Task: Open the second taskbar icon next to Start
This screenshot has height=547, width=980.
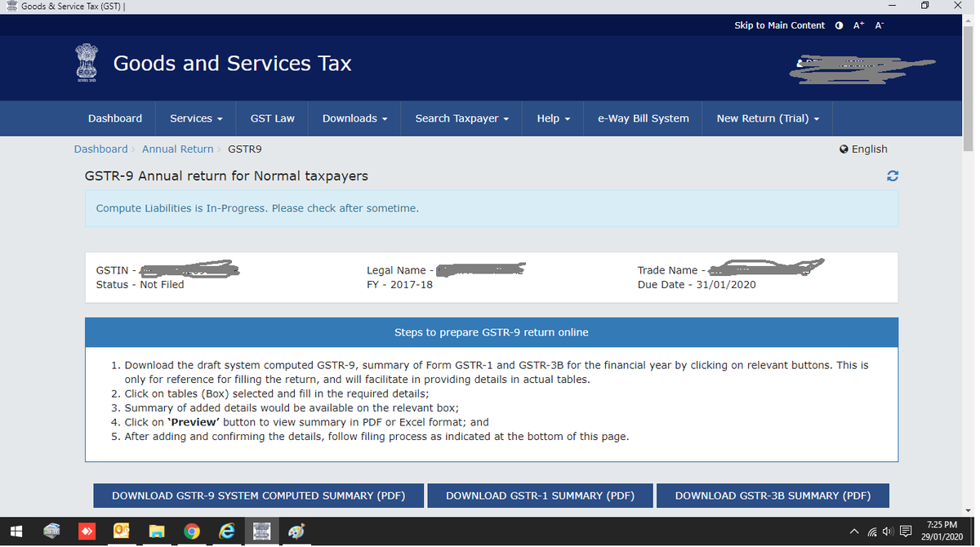Action: click(51, 531)
